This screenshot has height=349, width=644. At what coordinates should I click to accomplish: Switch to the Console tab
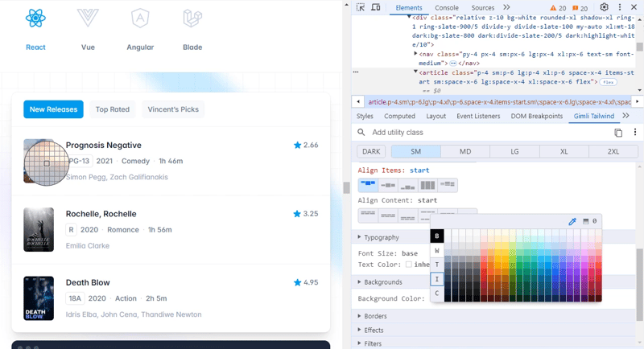pyautogui.click(x=447, y=7)
